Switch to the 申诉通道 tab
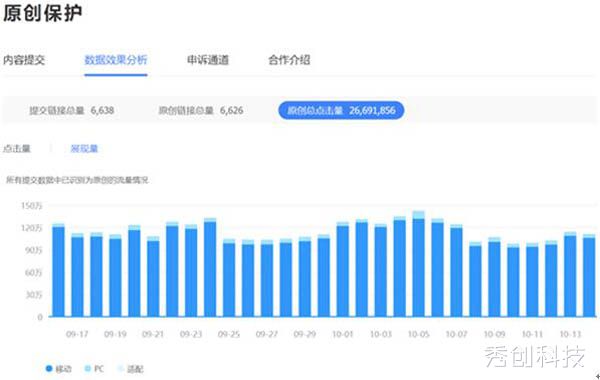This screenshot has width=600, height=380. coord(208,60)
